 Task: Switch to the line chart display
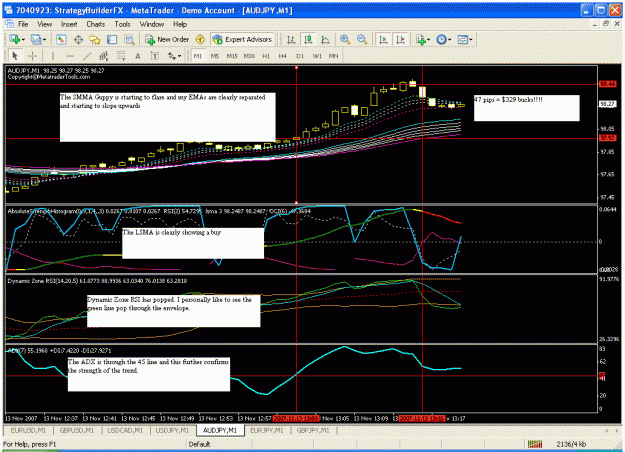click(x=325, y=39)
